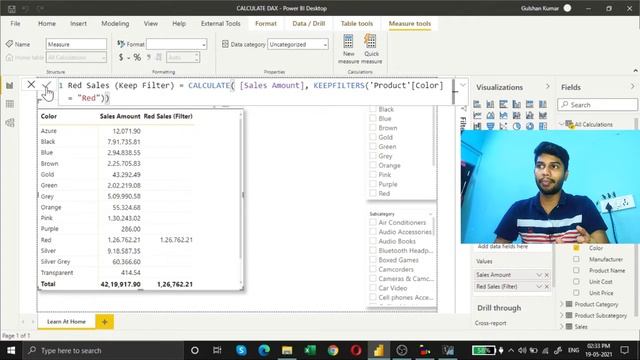Sort the table by the Sales Amount header
Viewport: 640px width, 360px height.
(x=120, y=116)
